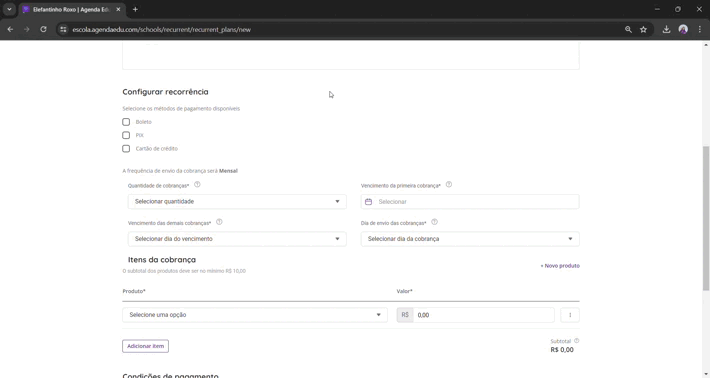Click the address bar URL
Screen dimensions: 710x378
[162, 29]
